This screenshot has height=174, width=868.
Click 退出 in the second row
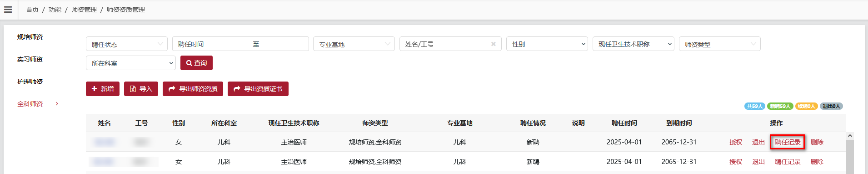pos(758,162)
